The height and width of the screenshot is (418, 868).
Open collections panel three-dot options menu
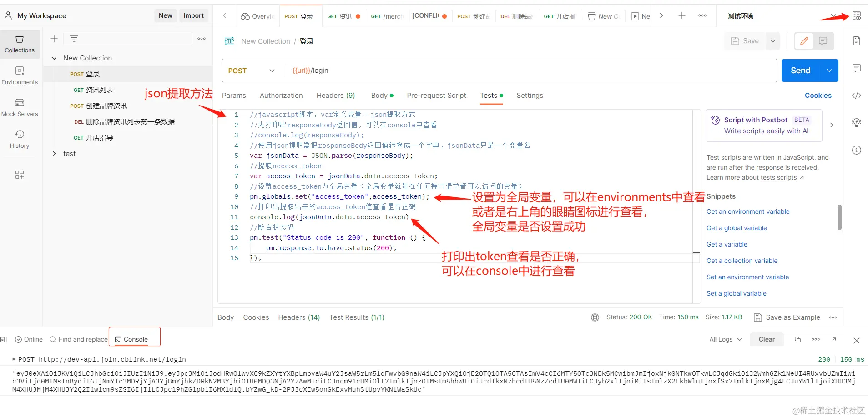[202, 39]
